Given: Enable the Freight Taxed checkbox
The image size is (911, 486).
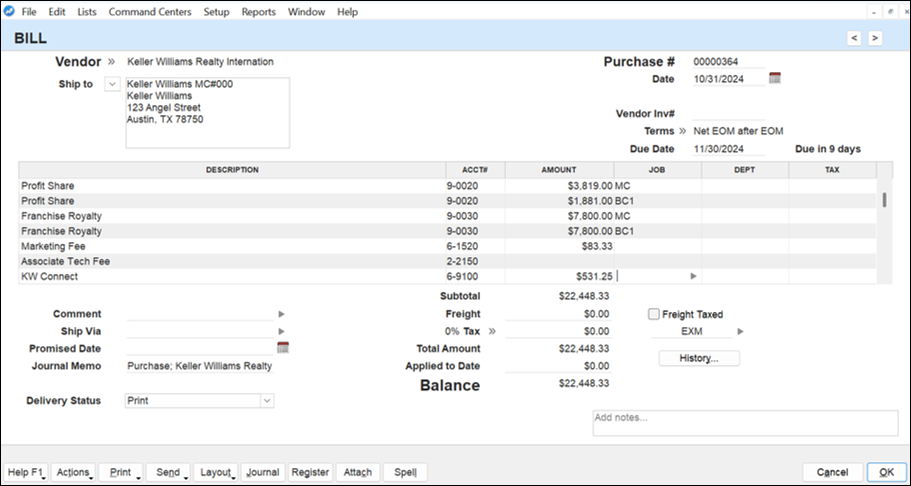Looking at the screenshot, I should coord(654,314).
